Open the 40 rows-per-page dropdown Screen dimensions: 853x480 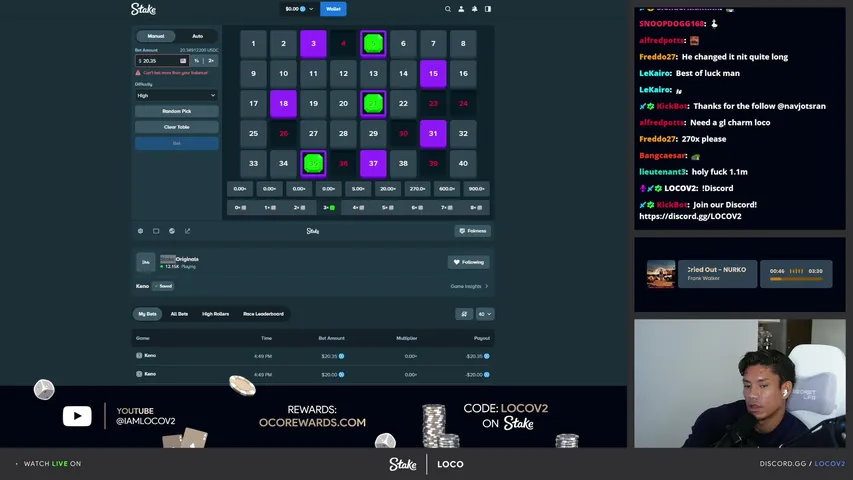[x=485, y=314]
